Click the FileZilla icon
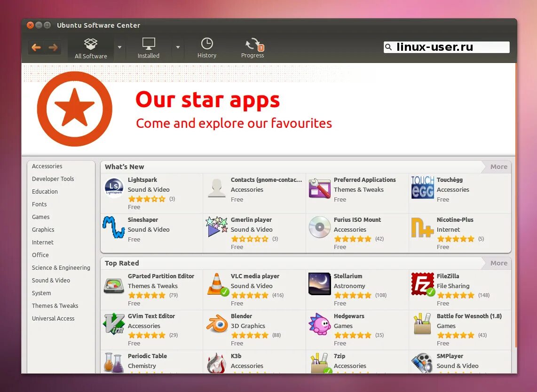Image resolution: width=537 pixels, height=392 pixels. [423, 284]
